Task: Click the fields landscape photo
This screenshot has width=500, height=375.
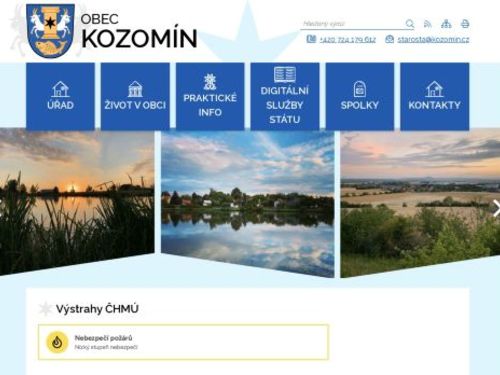Action: click(x=420, y=204)
